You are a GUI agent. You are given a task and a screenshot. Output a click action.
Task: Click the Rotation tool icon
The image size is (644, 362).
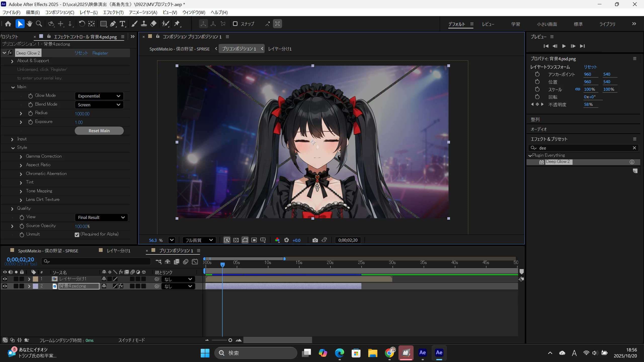point(82,24)
